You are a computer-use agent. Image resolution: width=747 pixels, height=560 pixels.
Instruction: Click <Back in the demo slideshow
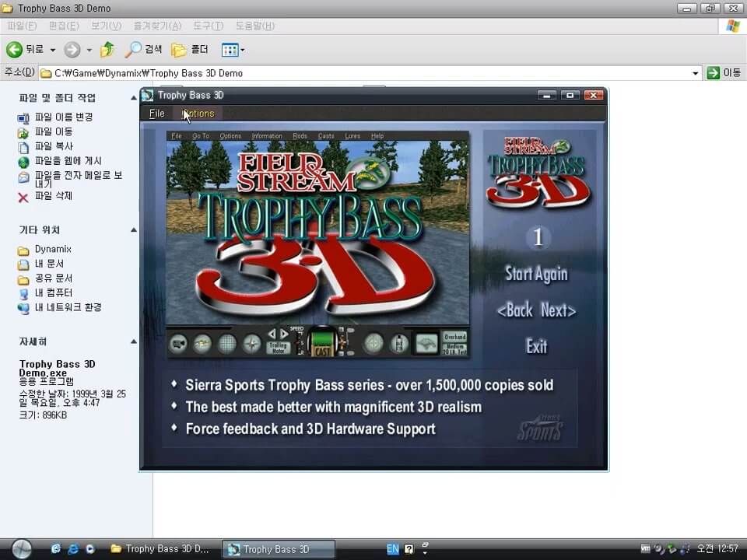pos(514,310)
